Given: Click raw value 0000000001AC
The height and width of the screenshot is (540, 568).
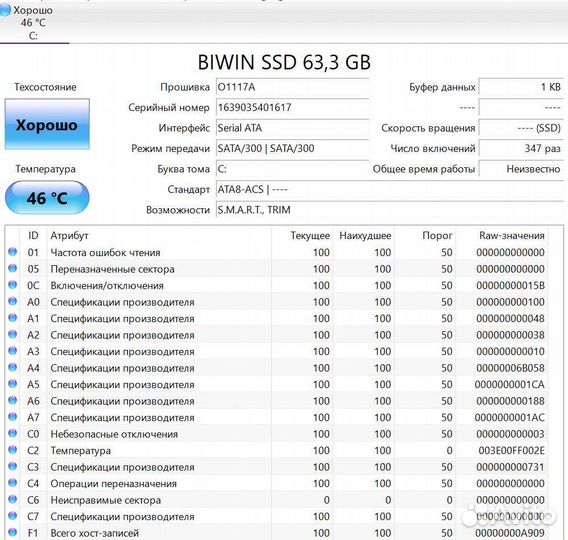Looking at the screenshot, I should tap(510, 418).
